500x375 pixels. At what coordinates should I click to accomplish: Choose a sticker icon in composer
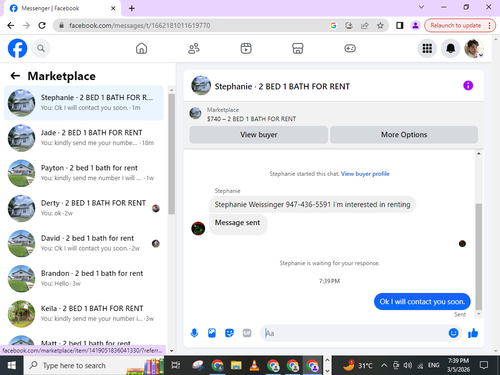point(229,333)
